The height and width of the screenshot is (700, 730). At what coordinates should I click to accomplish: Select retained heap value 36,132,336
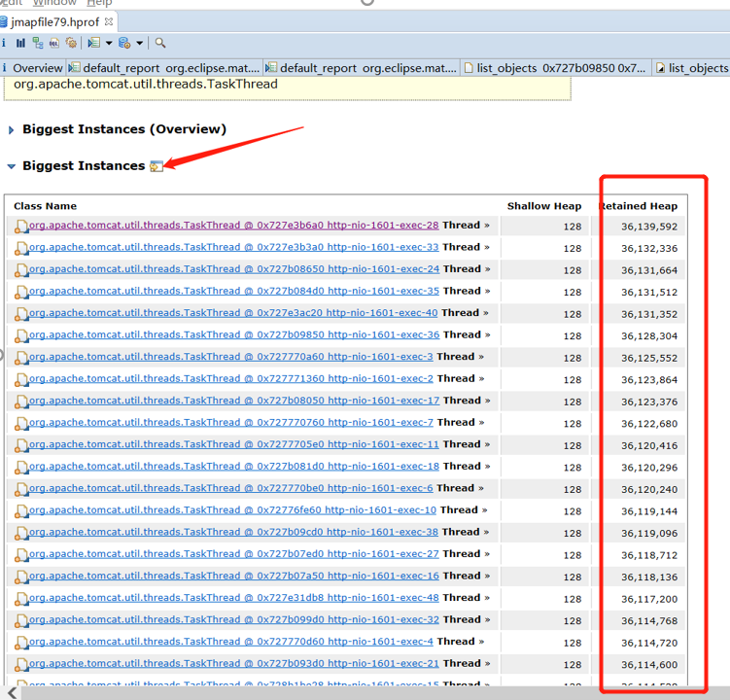pyautogui.click(x=649, y=248)
